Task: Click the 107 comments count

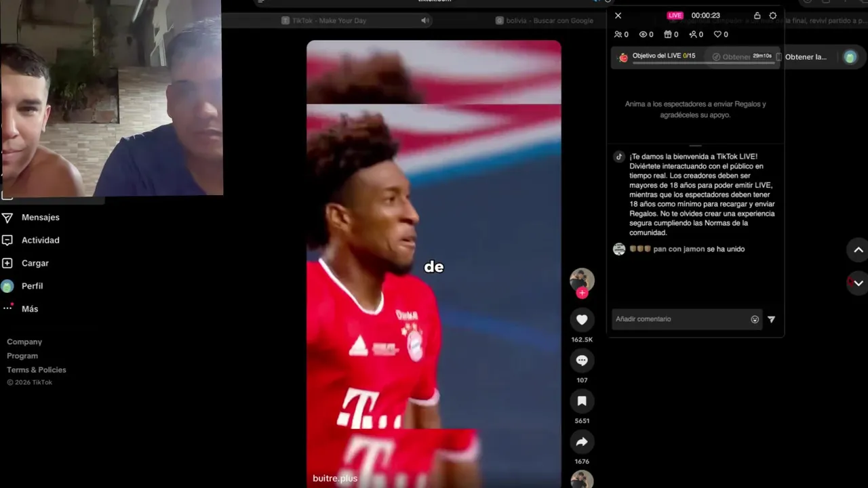Action: (582, 380)
